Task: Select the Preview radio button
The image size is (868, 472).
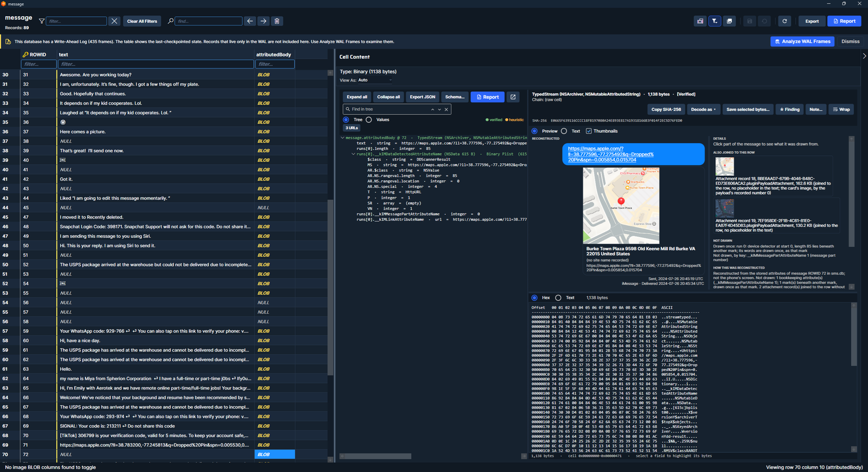Action: coord(535,131)
